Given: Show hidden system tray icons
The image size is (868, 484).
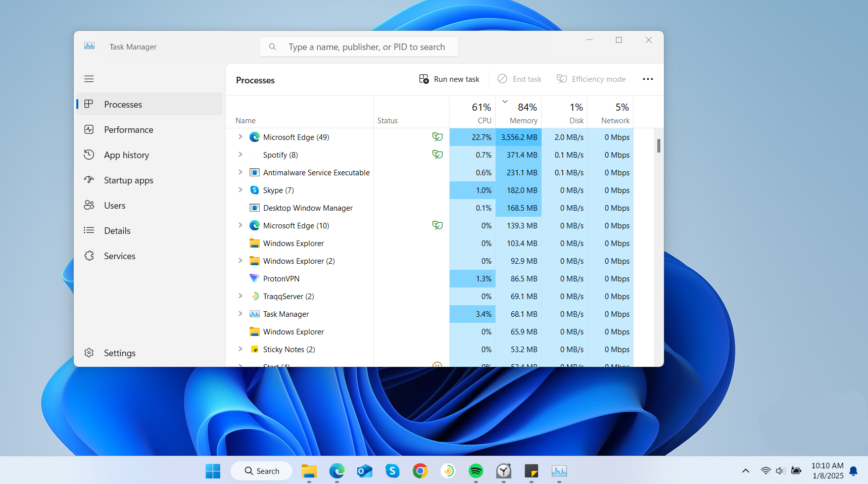Looking at the screenshot, I should 746,471.
